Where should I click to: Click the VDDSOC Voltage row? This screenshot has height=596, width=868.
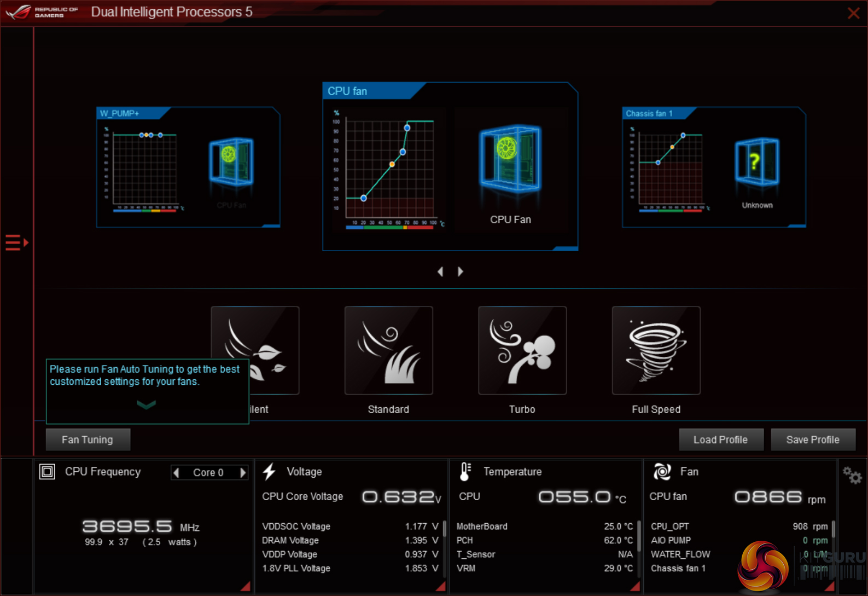tap(350, 526)
